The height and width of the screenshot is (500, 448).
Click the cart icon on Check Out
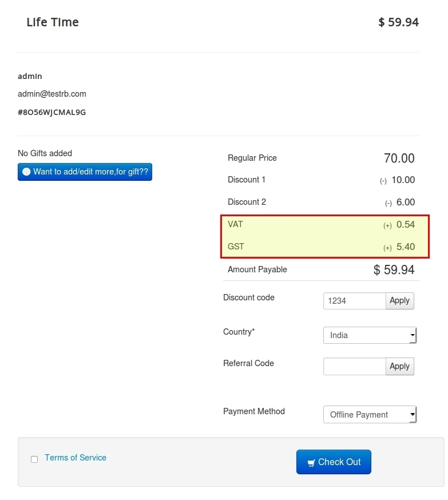tap(311, 463)
